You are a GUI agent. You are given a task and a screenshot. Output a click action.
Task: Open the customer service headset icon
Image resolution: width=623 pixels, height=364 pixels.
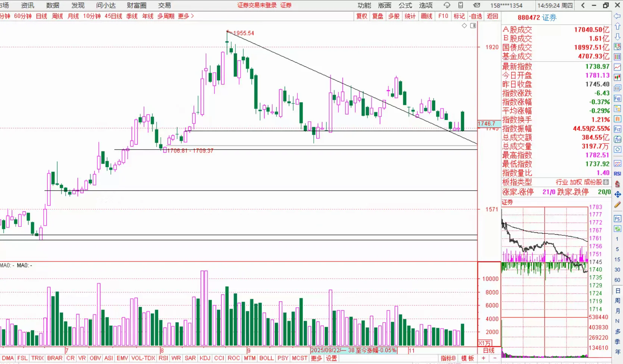(x=447, y=5)
